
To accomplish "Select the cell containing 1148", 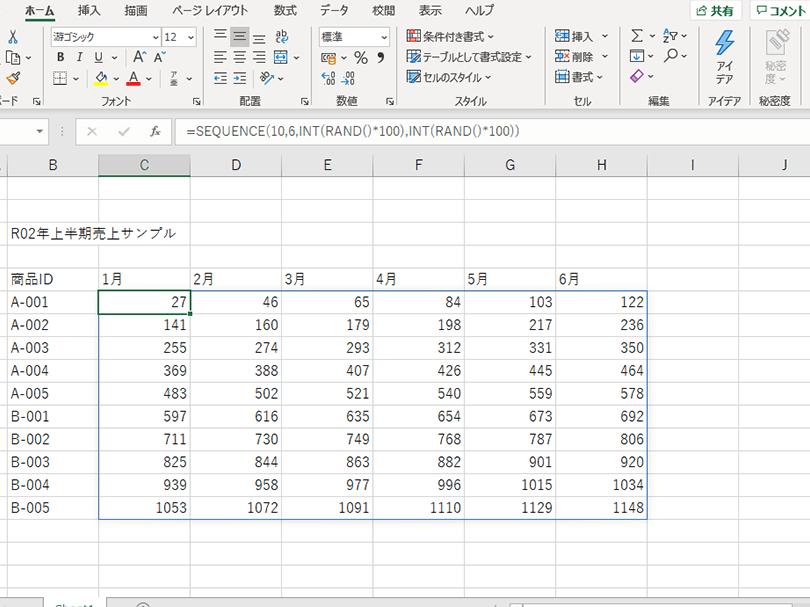I will tap(601, 507).
